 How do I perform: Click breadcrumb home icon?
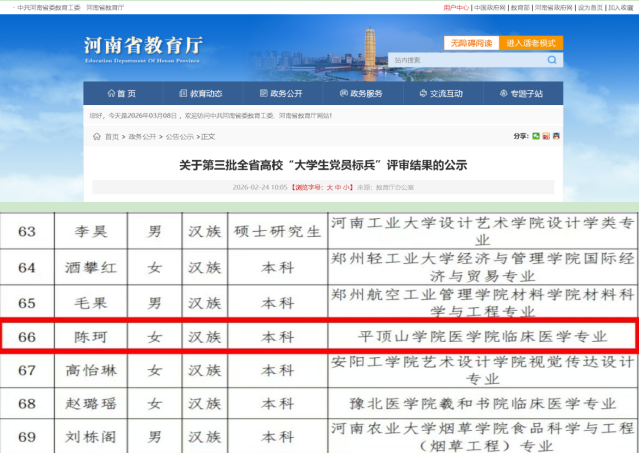click(97, 137)
